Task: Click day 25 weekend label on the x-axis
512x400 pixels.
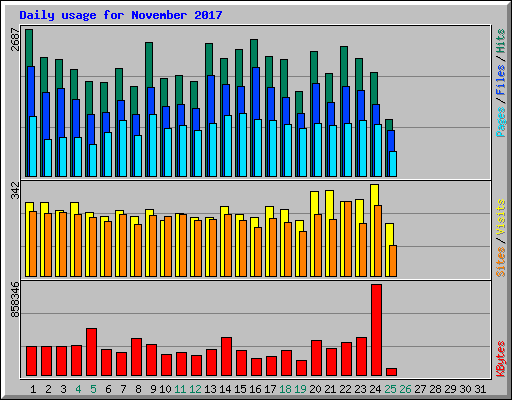Action: 390,389
